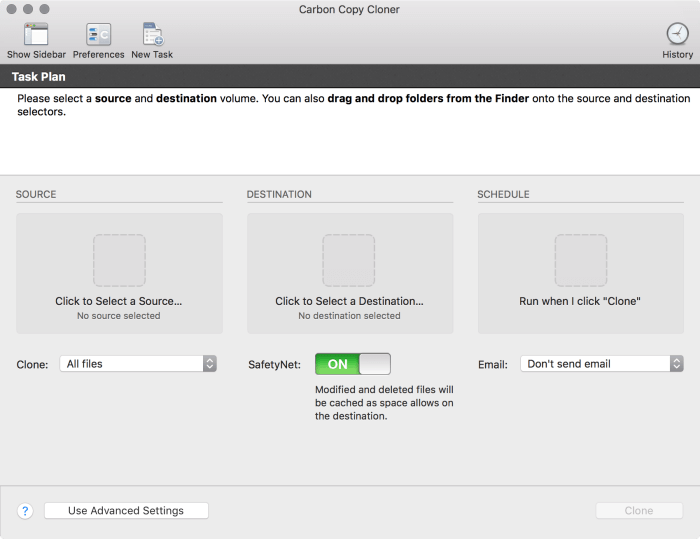
Task: Click the Task Plan header text
Action: 38,77
